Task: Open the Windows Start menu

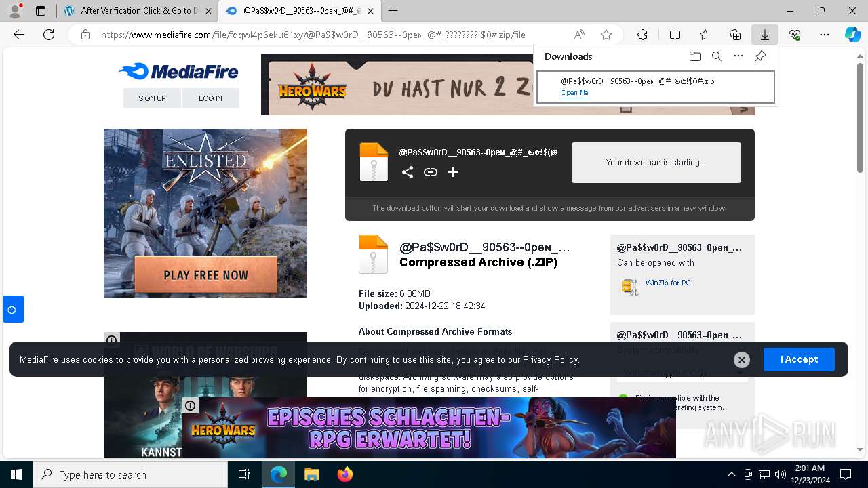Action: coord(16,474)
